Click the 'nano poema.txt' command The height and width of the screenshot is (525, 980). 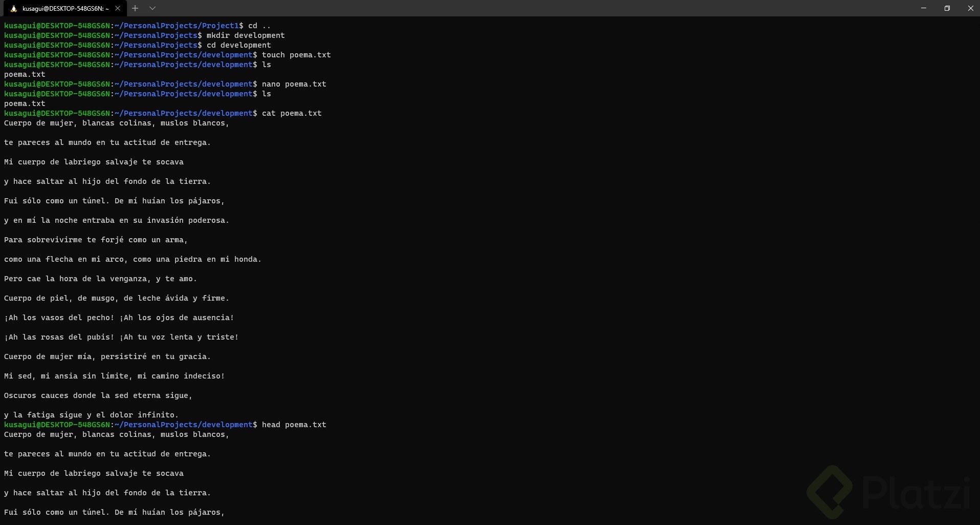294,84
